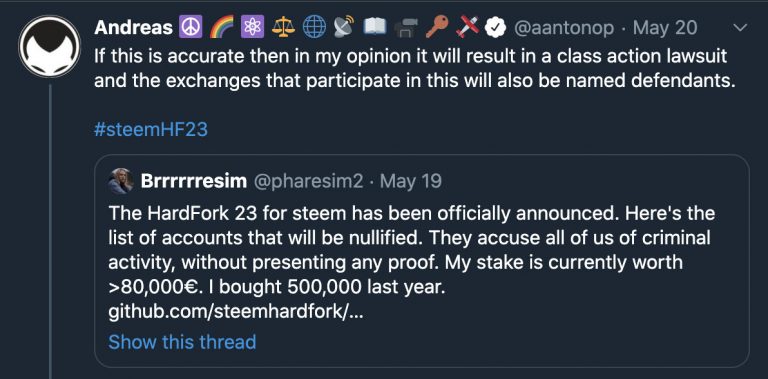This screenshot has width=768, height=379.
Task: Open Brrrrrresim's small profile picture
Action: [121, 181]
